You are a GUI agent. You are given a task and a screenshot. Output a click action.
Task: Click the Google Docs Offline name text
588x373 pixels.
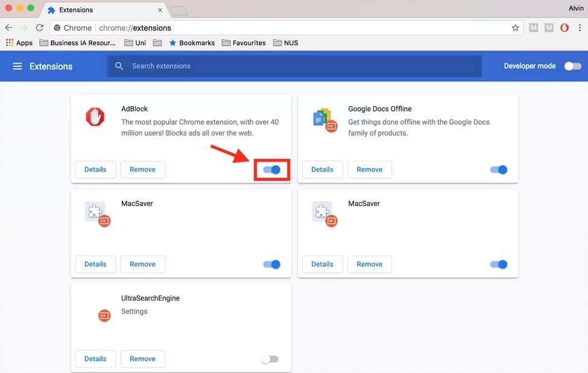pyautogui.click(x=379, y=108)
